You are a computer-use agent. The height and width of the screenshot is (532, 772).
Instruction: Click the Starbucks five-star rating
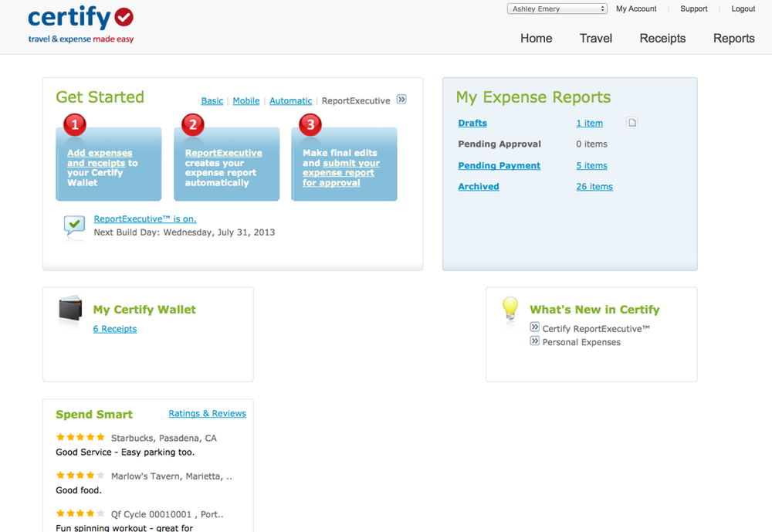pos(80,438)
